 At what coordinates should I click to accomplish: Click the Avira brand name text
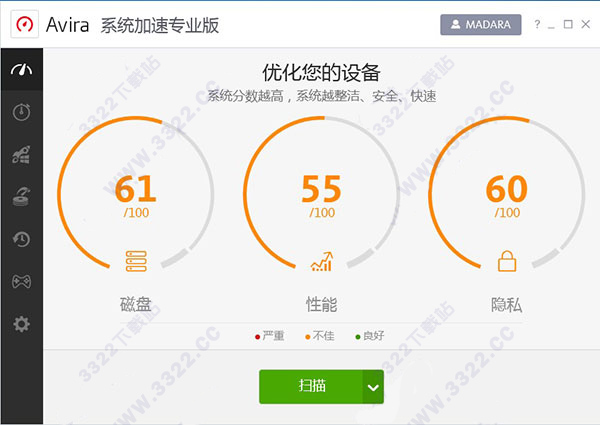click(x=67, y=25)
